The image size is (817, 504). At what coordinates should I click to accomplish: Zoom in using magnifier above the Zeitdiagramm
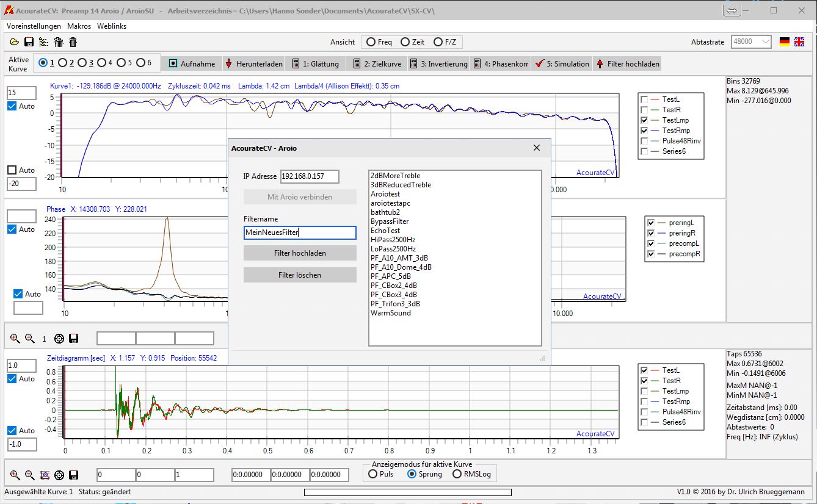click(x=15, y=339)
